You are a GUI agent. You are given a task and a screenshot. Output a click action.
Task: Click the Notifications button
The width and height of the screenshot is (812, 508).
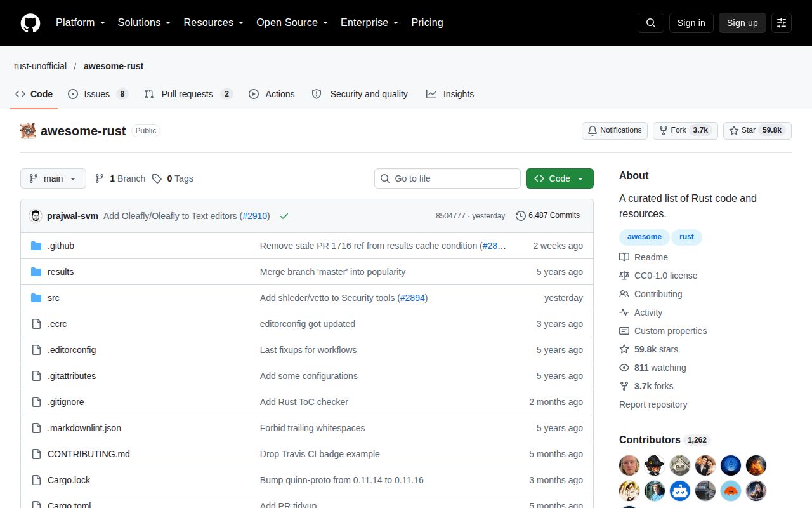pyautogui.click(x=615, y=130)
